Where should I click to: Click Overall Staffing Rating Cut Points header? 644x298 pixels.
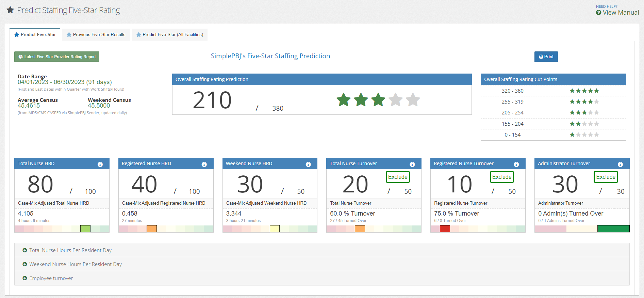click(554, 79)
